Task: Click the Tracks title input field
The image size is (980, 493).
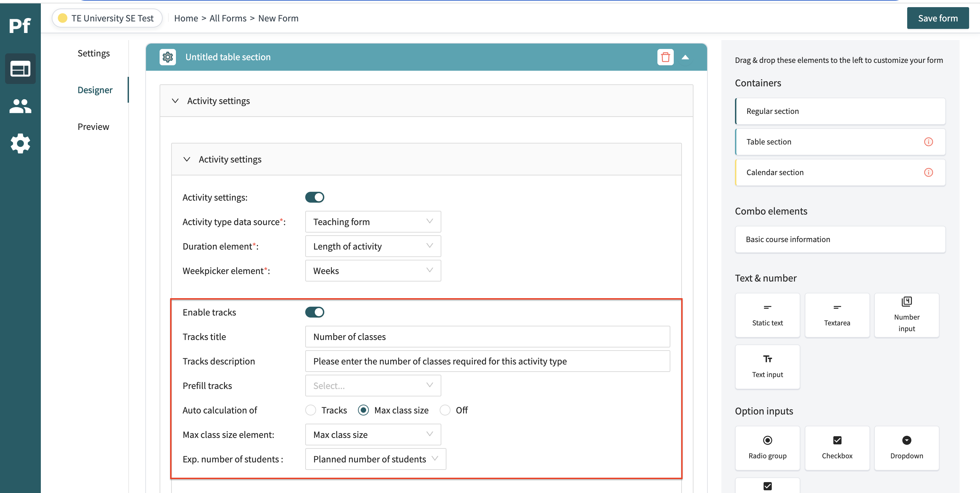Action: 487,337
